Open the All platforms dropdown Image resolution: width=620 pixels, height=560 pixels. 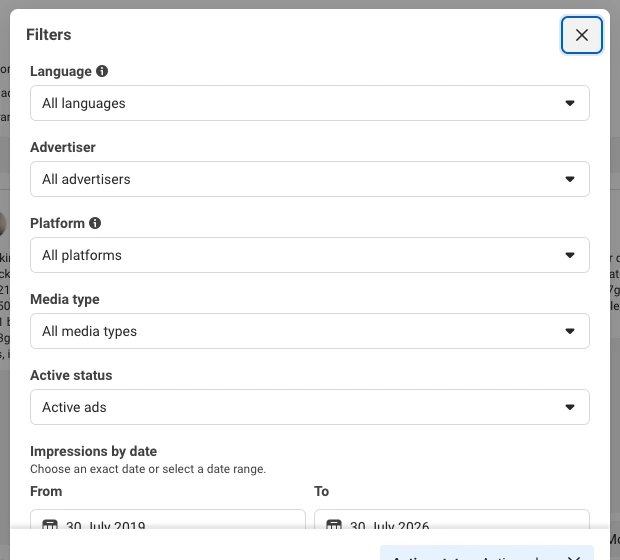tap(310, 255)
